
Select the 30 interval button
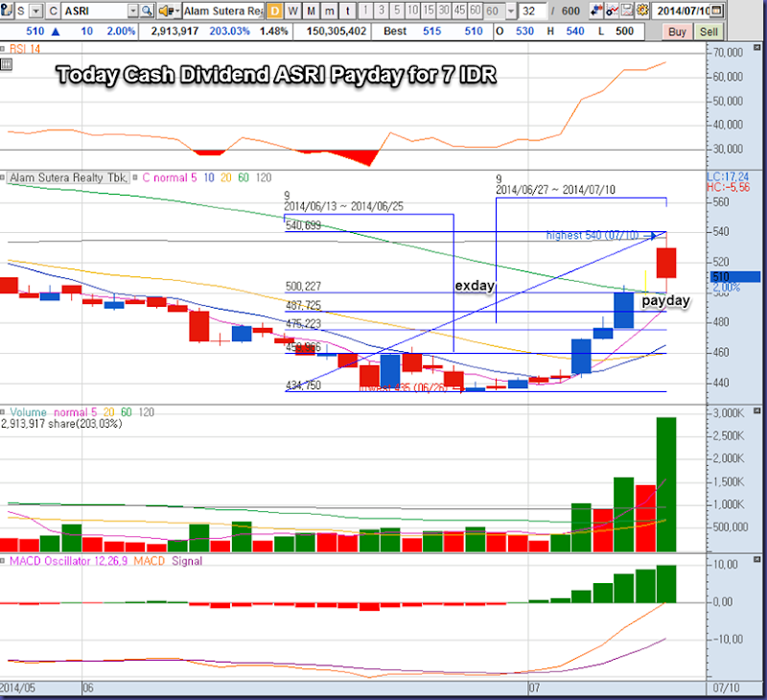point(444,11)
